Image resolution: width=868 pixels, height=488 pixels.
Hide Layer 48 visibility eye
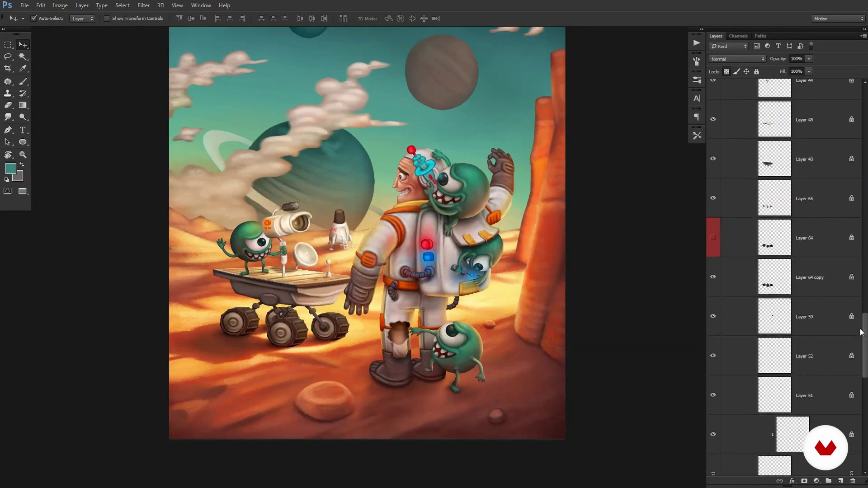point(713,119)
